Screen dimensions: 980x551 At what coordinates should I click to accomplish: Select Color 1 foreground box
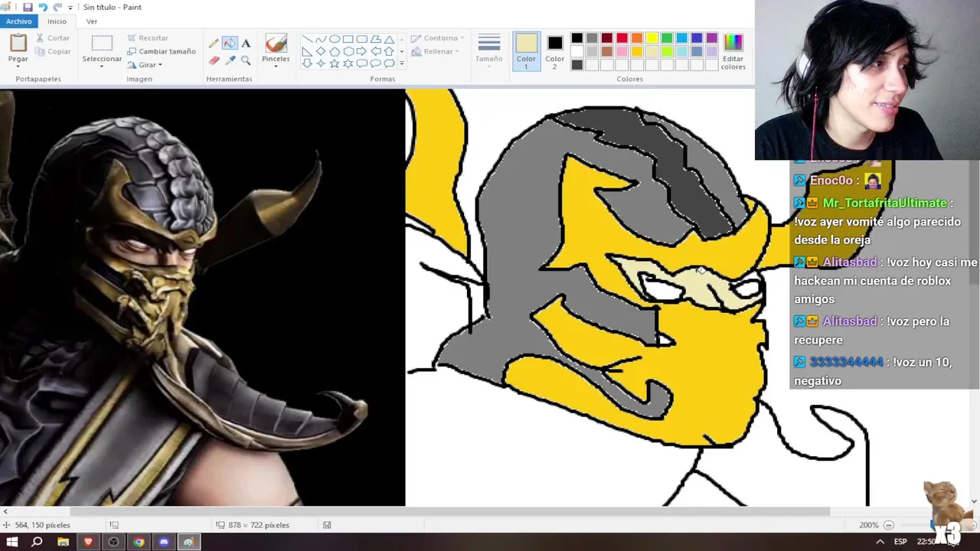click(526, 51)
